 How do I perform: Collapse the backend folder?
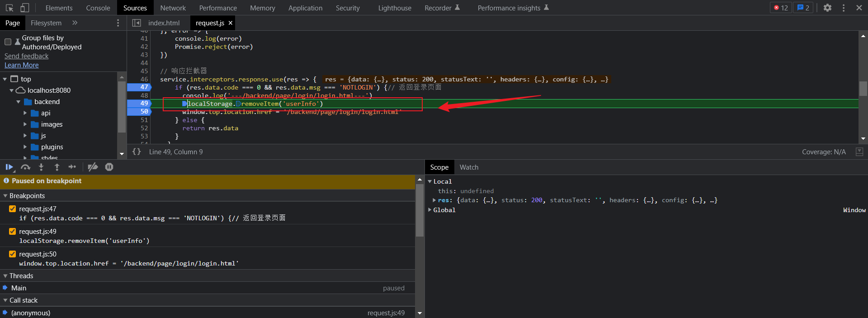[19, 102]
